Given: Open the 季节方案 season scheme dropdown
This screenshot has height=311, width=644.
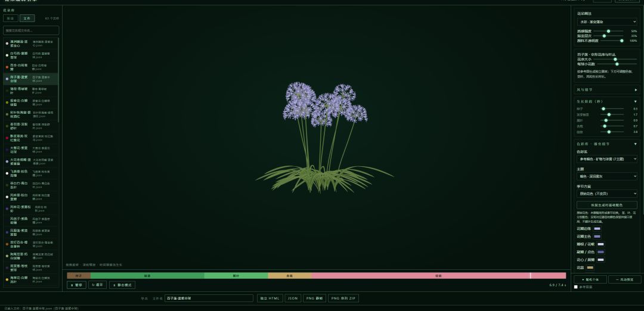Looking at the screenshot, I should [607, 193].
